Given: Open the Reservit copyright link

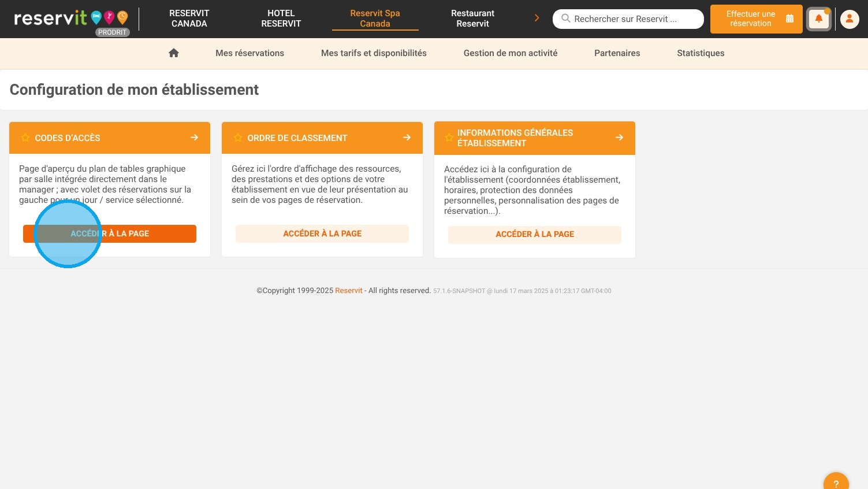Looking at the screenshot, I should coord(349,291).
